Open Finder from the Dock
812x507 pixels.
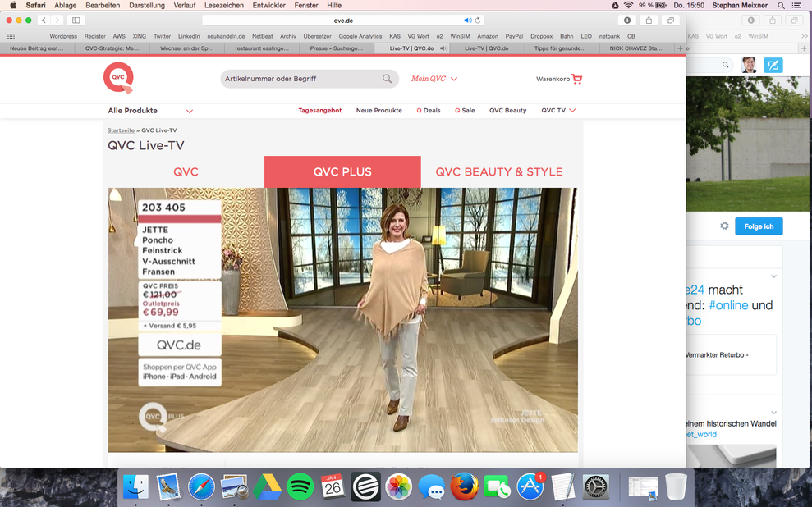coord(135,486)
